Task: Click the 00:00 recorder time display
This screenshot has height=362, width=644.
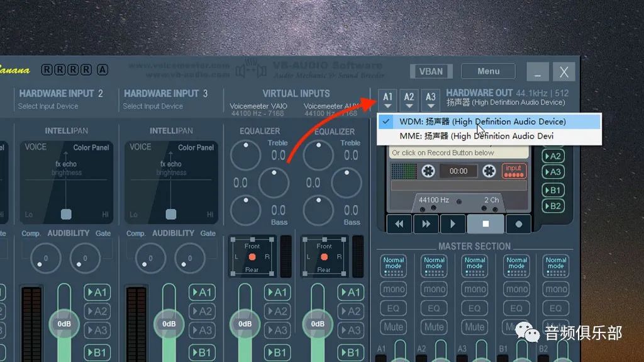Action: [x=458, y=171]
